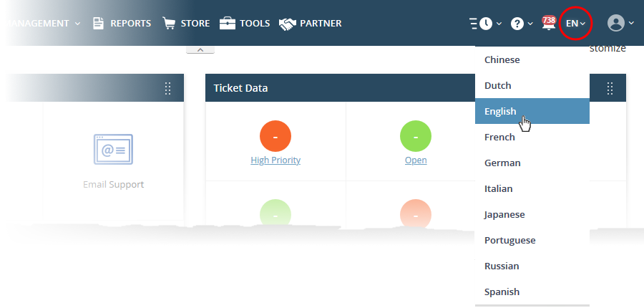Click the faded orange ticket circle
Image resolution: width=644 pixels, height=308 pixels.
point(416,214)
